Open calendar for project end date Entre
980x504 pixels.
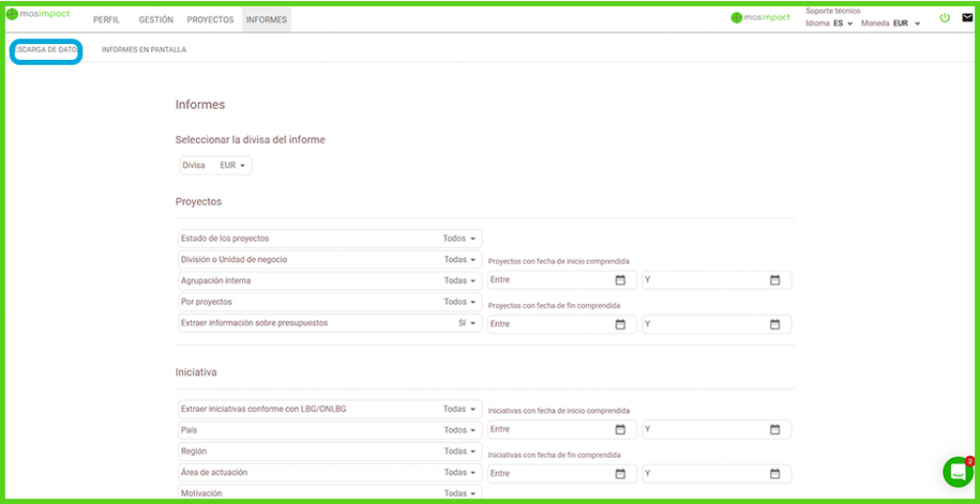(x=619, y=324)
